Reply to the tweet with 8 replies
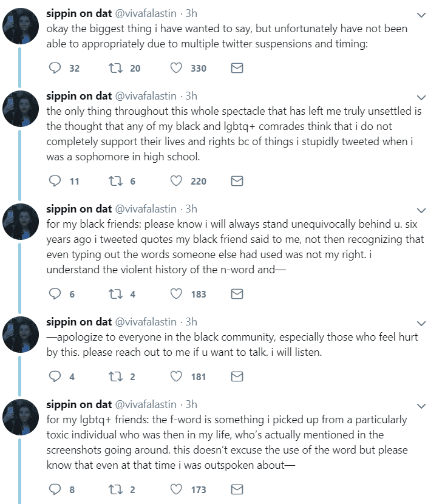The image size is (442, 504). coord(55,489)
